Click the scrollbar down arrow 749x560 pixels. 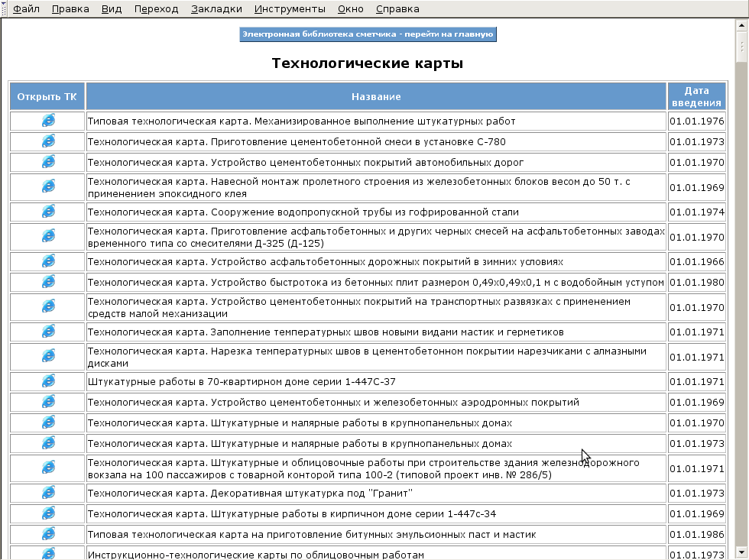pyautogui.click(x=742, y=551)
